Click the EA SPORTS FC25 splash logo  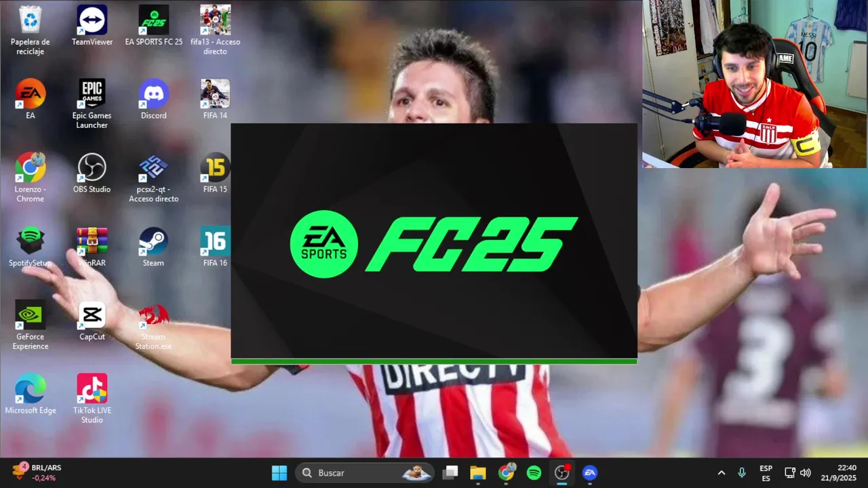click(x=434, y=244)
